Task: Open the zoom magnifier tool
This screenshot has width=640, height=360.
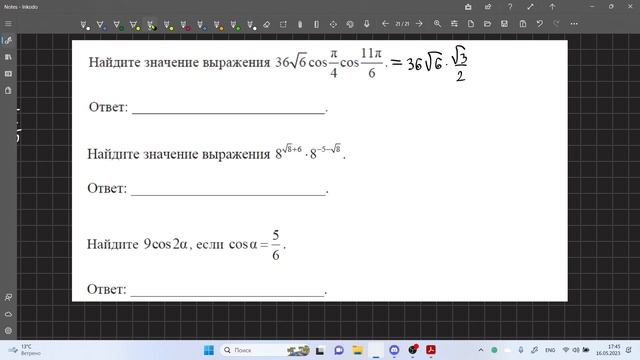Action: pyautogui.click(x=437, y=24)
